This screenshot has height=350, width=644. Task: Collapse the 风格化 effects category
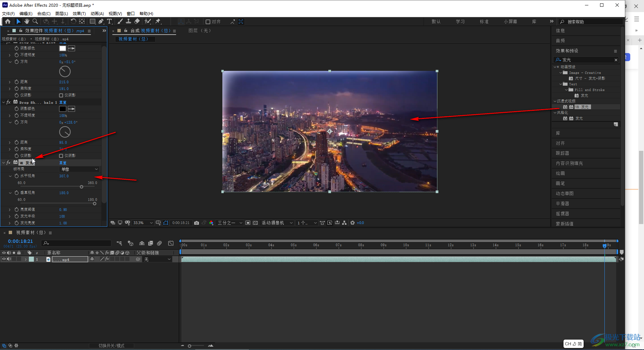555,113
